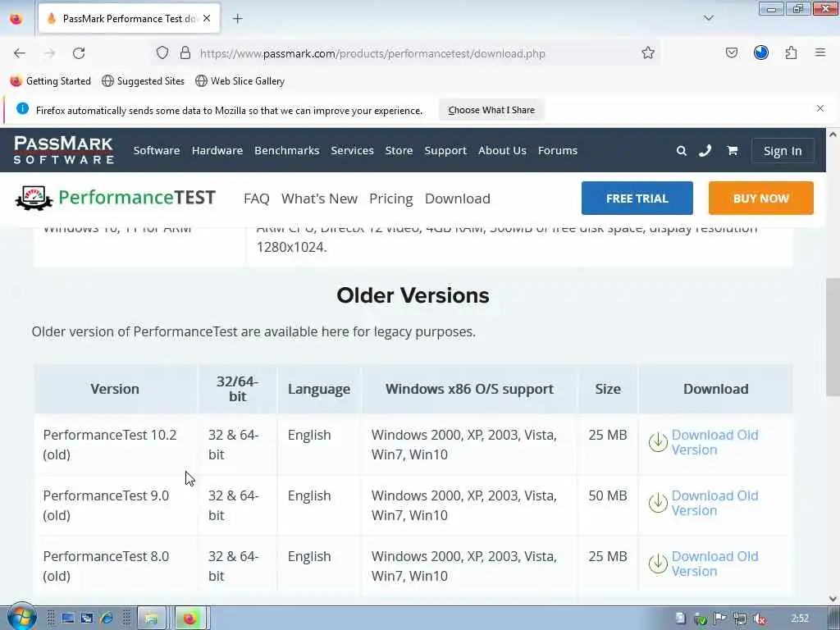Open the Services menu
Screen dimensions: 840x630
coord(352,151)
